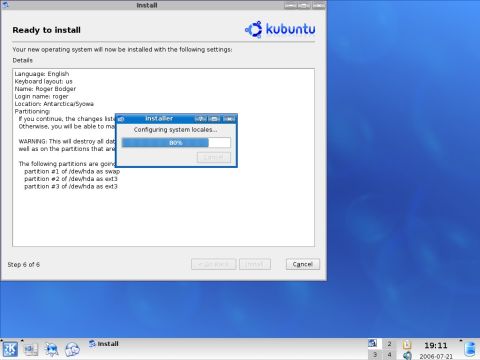
Task: Click the WARNING line in details
Action: coord(67,141)
